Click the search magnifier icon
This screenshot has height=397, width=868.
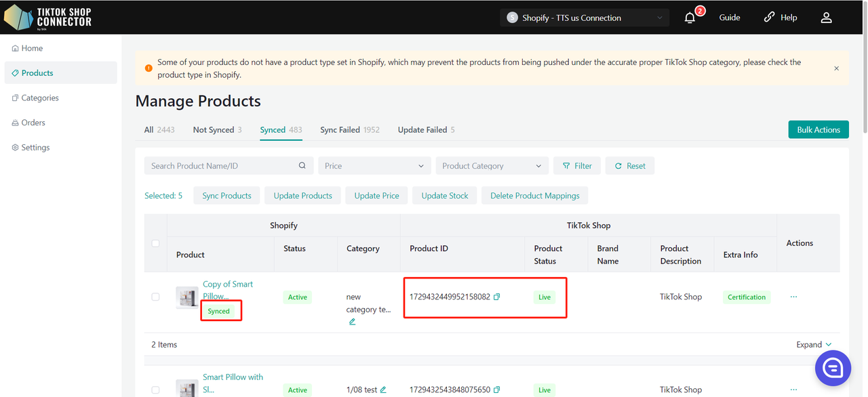(302, 166)
